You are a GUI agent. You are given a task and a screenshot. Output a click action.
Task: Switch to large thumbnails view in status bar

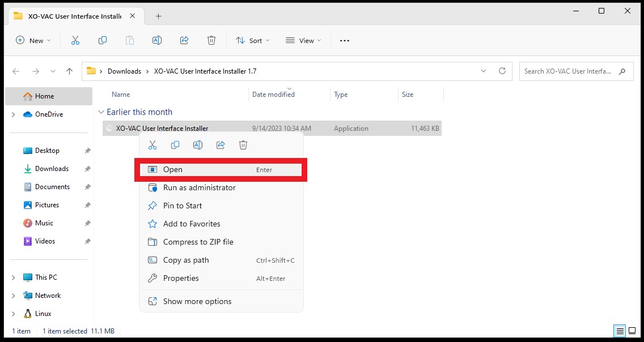633,331
